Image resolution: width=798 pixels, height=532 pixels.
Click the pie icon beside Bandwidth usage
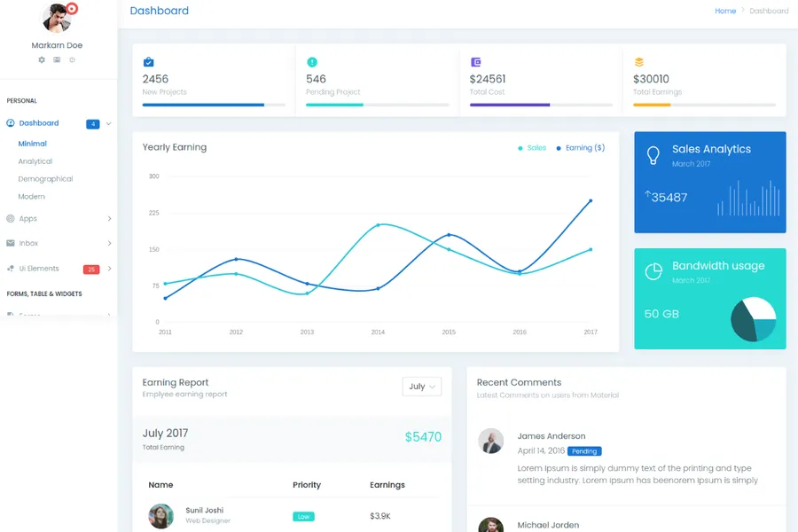[x=653, y=272]
